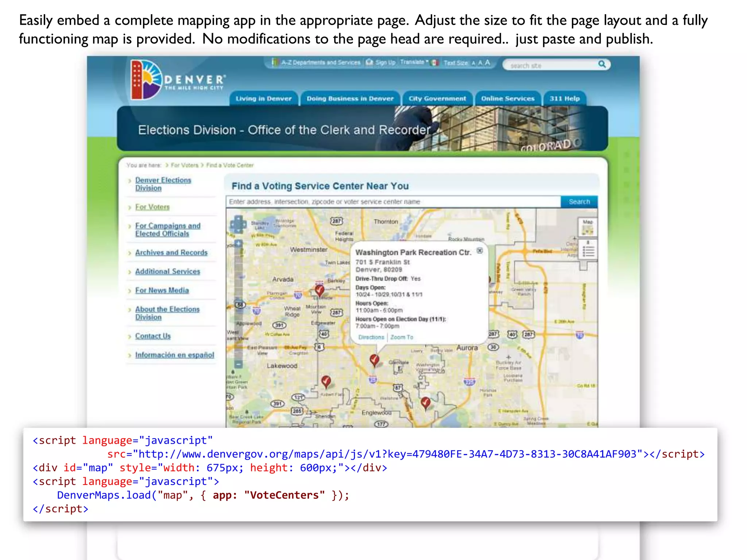
Task: Open For News Media link
Action: coord(162,291)
